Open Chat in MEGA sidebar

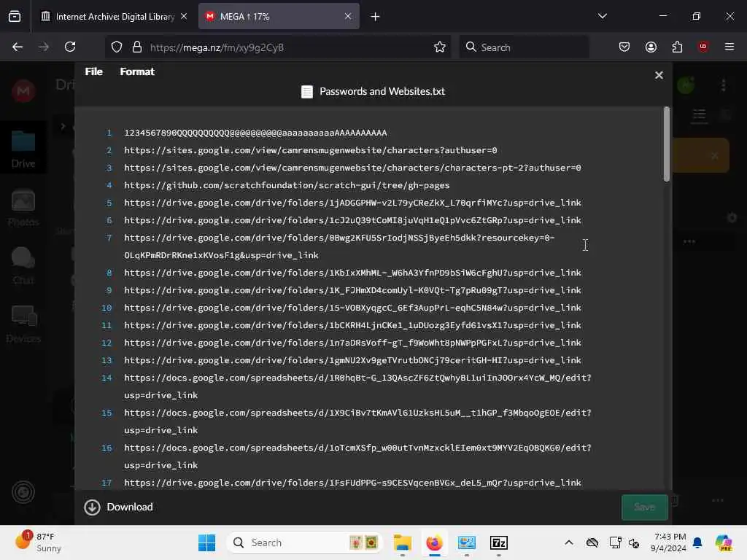(23, 266)
